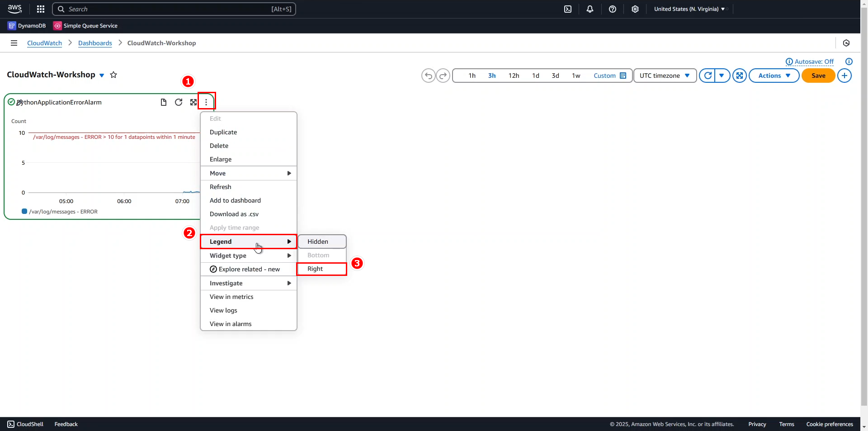The height and width of the screenshot is (431, 868).
Task: Open the AWS services grid menu
Action: [41, 9]
